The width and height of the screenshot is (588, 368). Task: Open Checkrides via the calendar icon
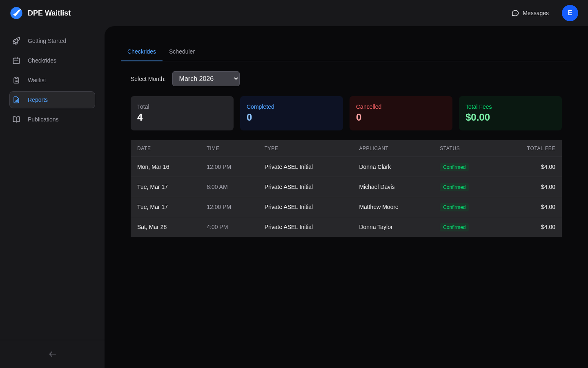(x=16, y=61)
